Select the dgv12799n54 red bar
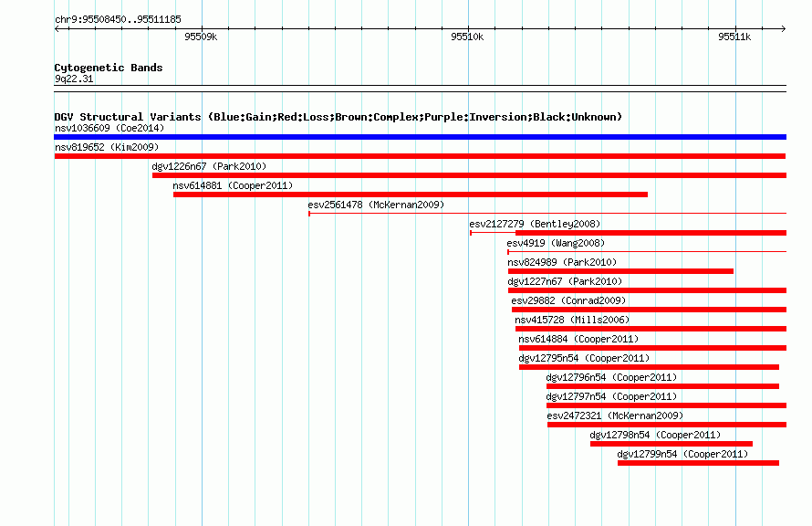This screenshot has width=812, height=526. (698, 463)
